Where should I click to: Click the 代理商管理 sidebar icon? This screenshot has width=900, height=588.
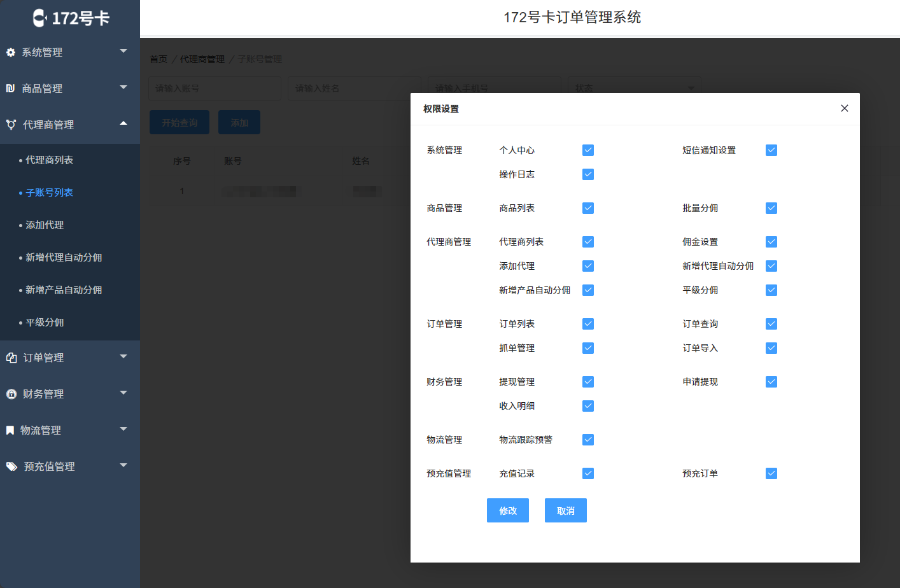(x=11, y=125)
